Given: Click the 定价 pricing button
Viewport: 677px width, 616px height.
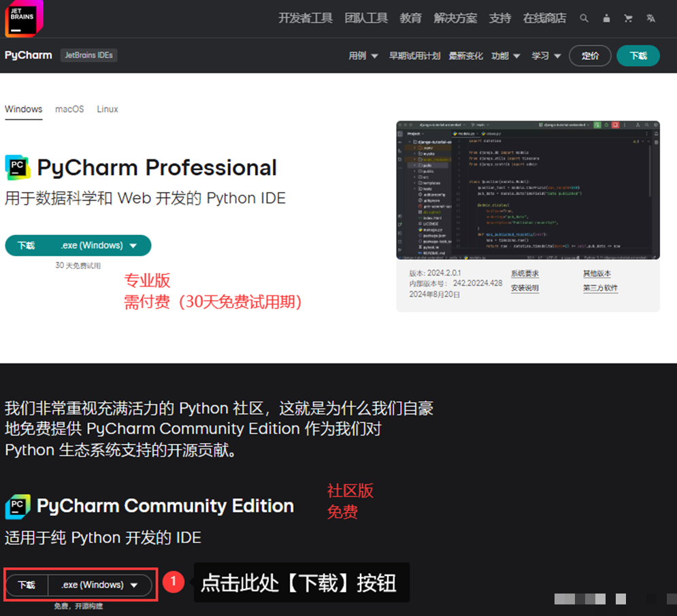Looking at the screenshot, I should click(590, 56).
